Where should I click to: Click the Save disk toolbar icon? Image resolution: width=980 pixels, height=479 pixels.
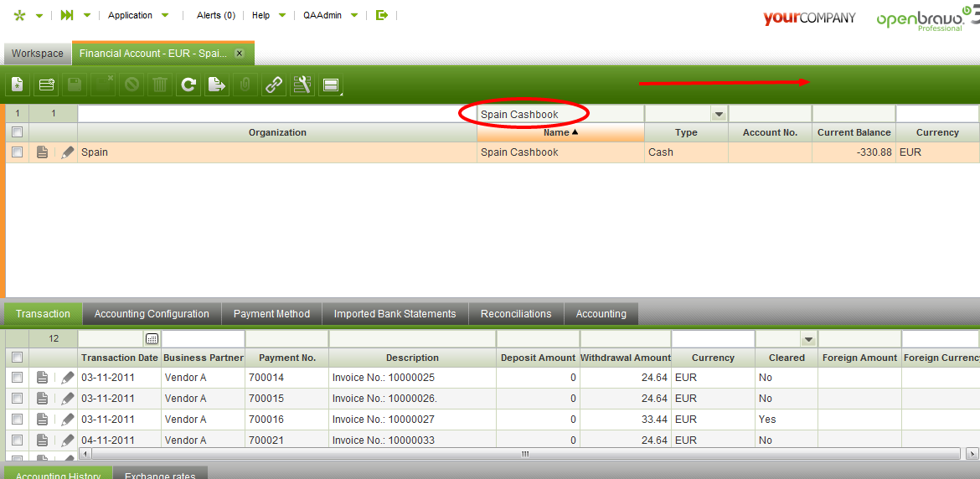[x=75, y=85]
